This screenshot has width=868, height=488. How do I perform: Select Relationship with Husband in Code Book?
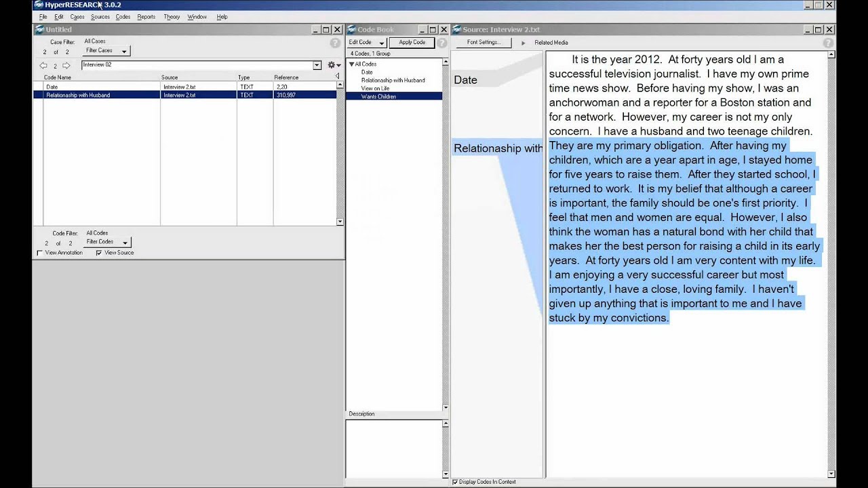[393, 81]
